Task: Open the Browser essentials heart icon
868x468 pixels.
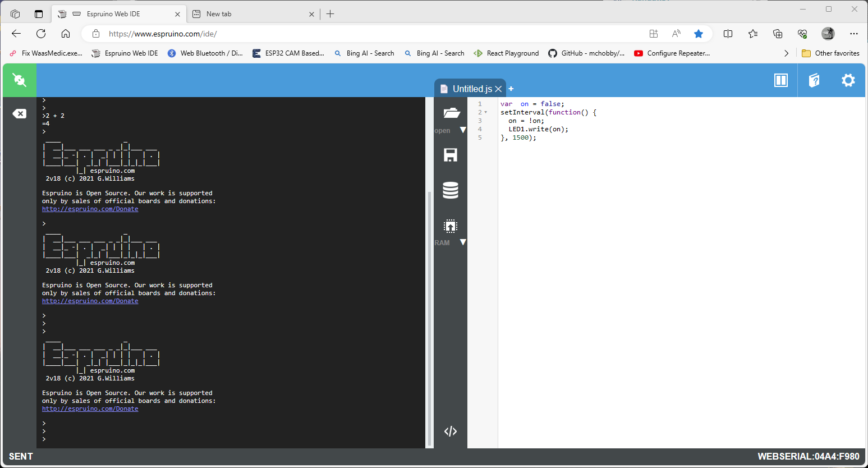Action: [x=802, y=34]
